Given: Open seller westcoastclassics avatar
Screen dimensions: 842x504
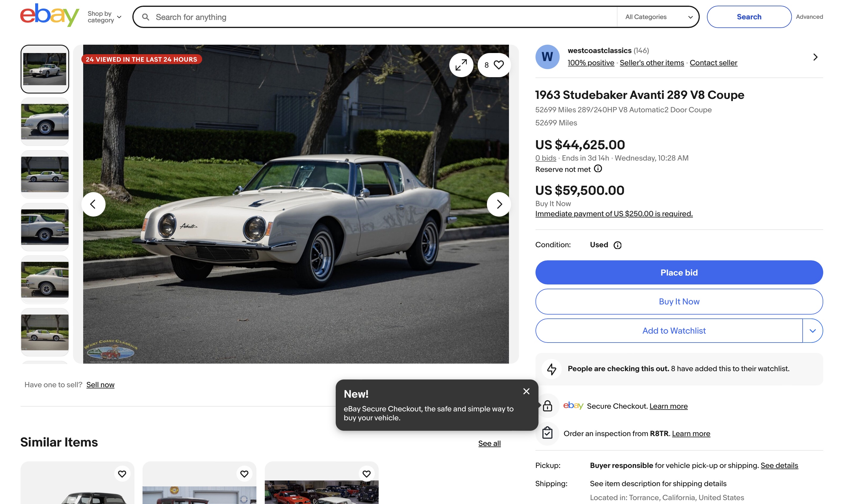Looking at the screenshot, I should click(547, 57).
